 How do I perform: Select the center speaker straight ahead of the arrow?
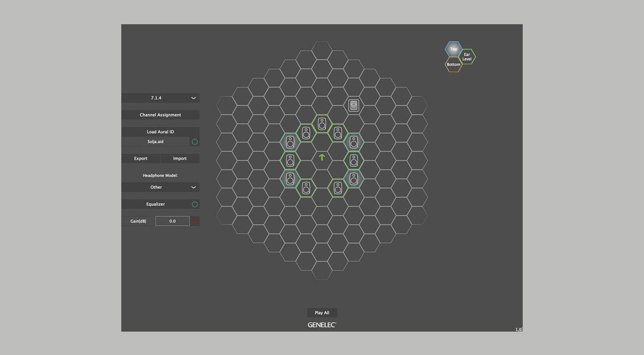(322, 124)
